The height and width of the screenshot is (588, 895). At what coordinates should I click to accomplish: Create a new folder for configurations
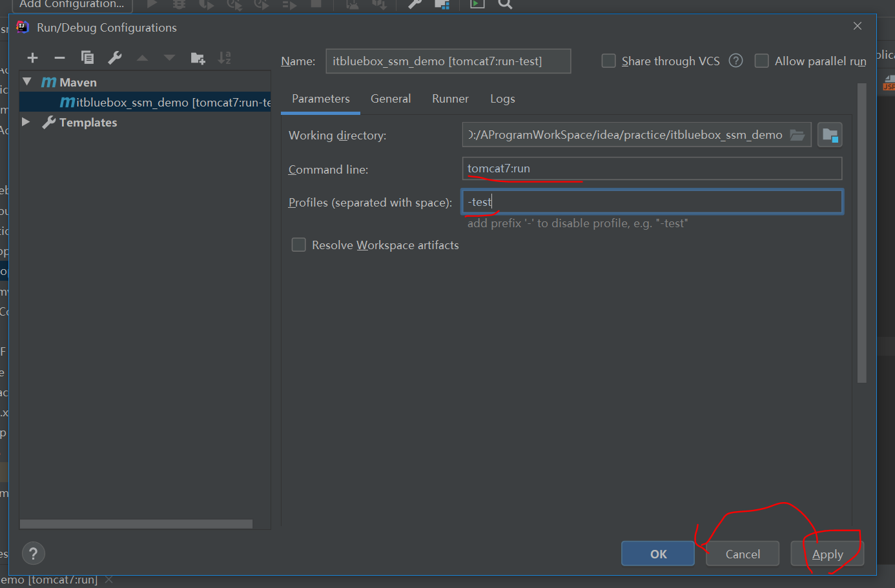click(198, 58)
